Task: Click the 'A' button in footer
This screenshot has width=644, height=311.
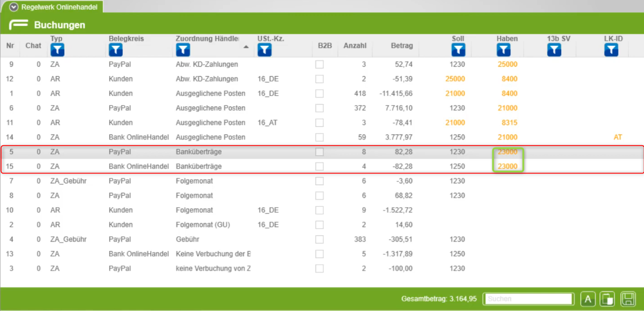Action: (588, 299)
